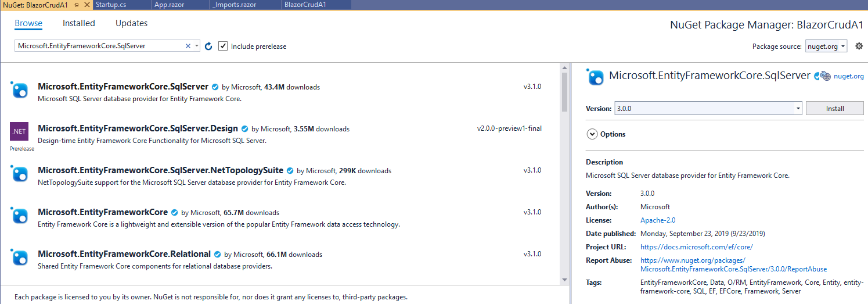
Task: Select the Microsoft.EntityFrameworkCore package title
Action: point(103,212)
